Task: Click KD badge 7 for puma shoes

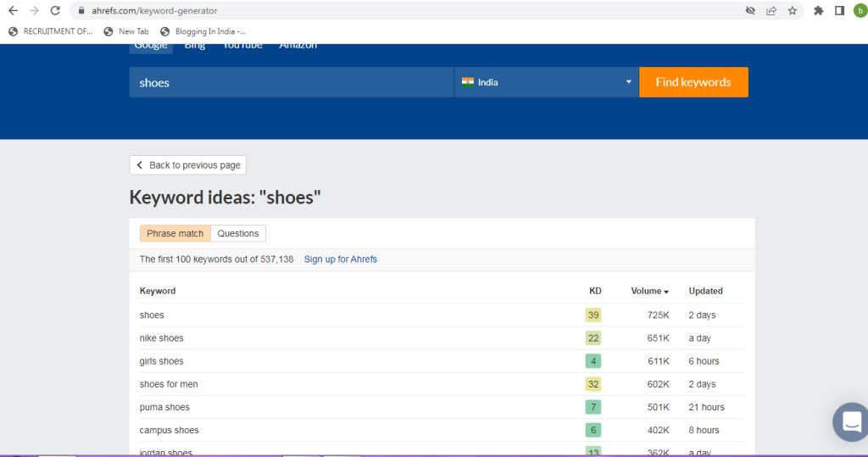Action: pos(593,407)
